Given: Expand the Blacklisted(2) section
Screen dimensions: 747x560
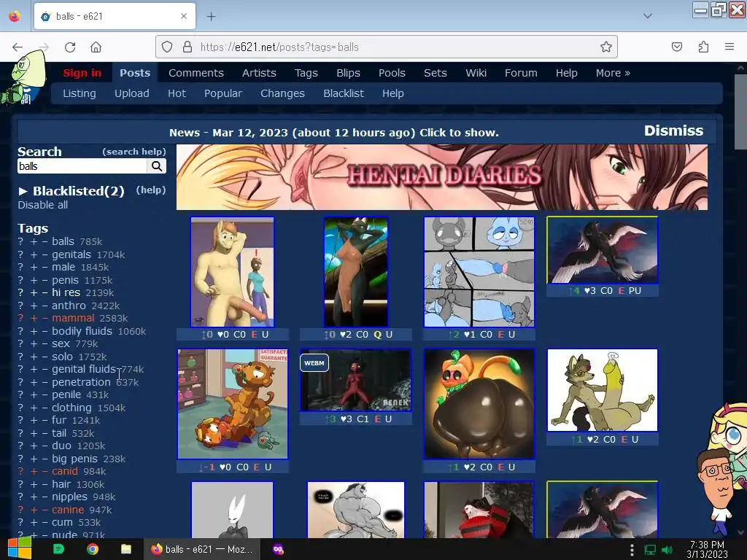Looking at the screenshot, I should [71, 191].
